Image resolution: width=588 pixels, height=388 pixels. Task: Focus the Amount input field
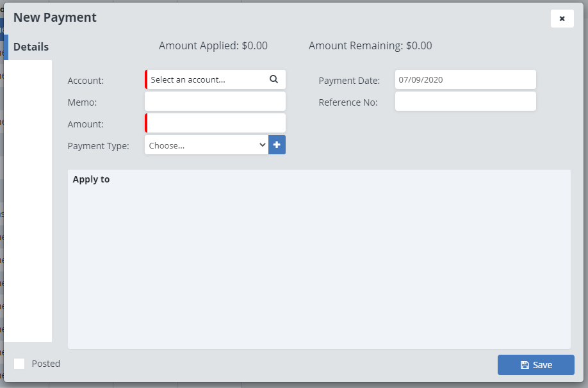coord(215,123)
